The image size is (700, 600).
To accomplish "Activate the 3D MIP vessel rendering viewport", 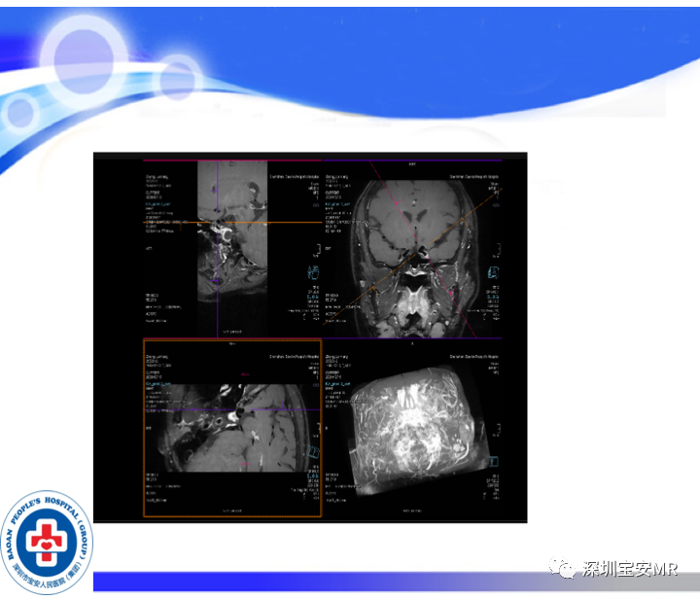I will 412,428.
